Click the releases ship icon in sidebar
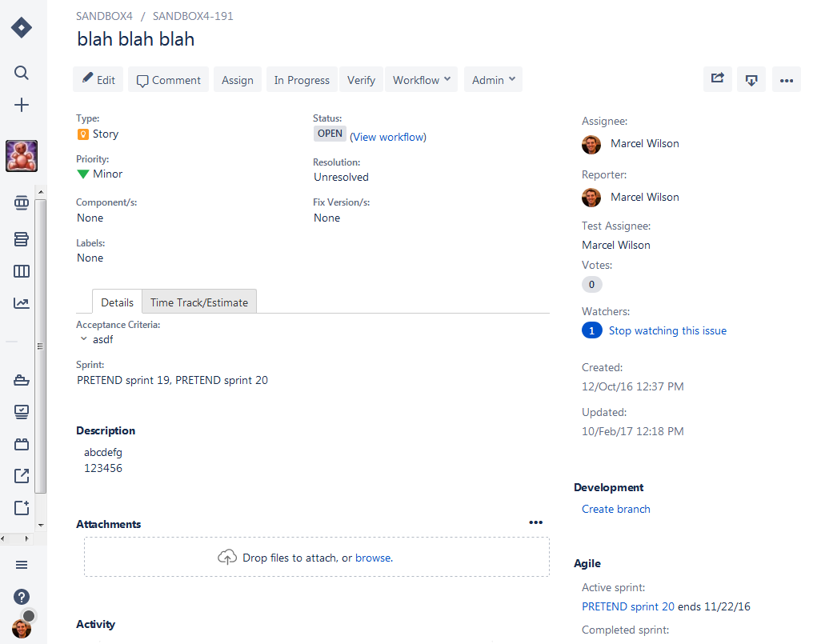 point(22,380)
